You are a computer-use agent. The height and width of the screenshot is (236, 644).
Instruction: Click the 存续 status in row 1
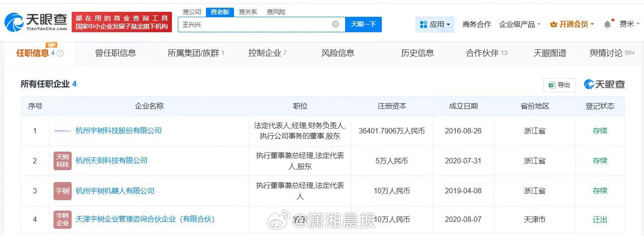point(600,131)
